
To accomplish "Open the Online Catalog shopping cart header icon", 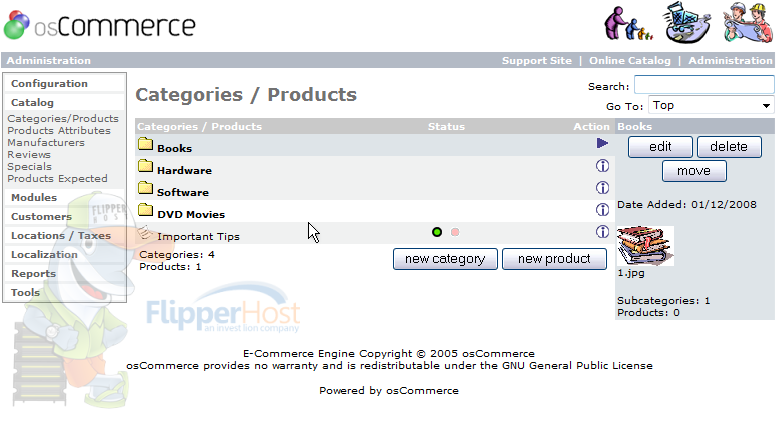I will (687, 22).
